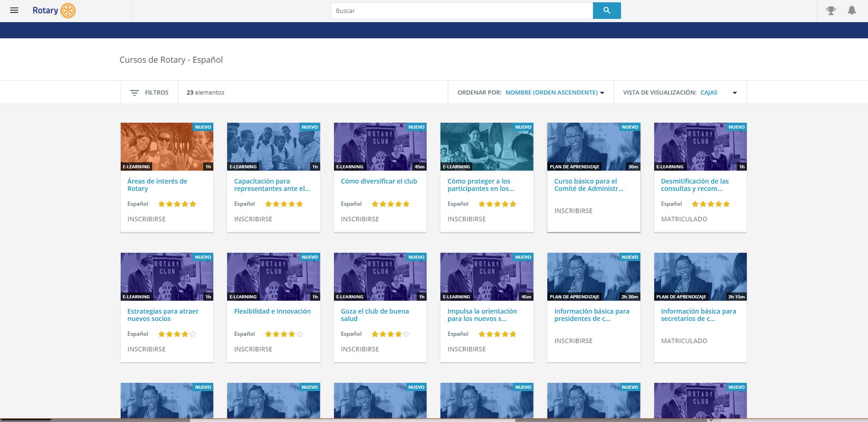
Task: Expand the Ordenar por sort dropdown
Action: (x=554, y=93)
